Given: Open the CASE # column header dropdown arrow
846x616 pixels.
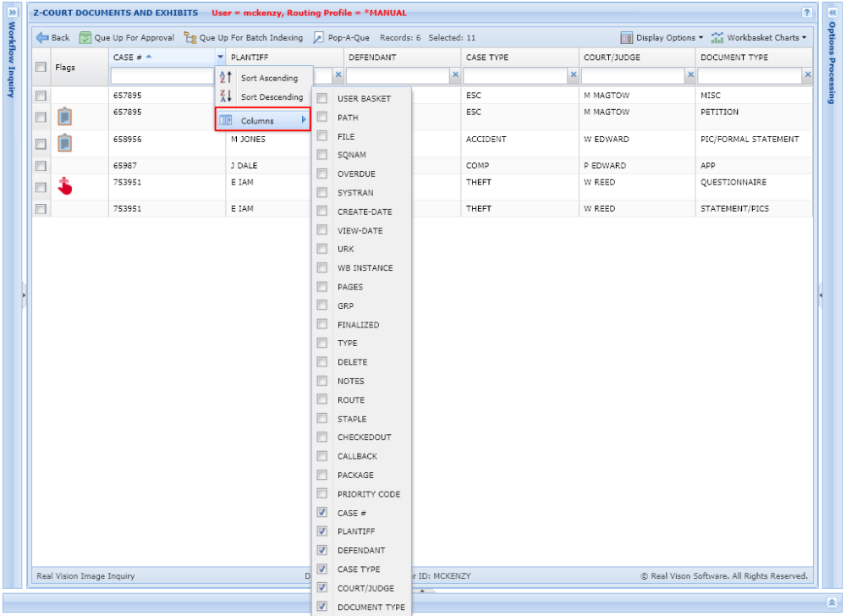Looking at the screenshot, I should (220, 57).
